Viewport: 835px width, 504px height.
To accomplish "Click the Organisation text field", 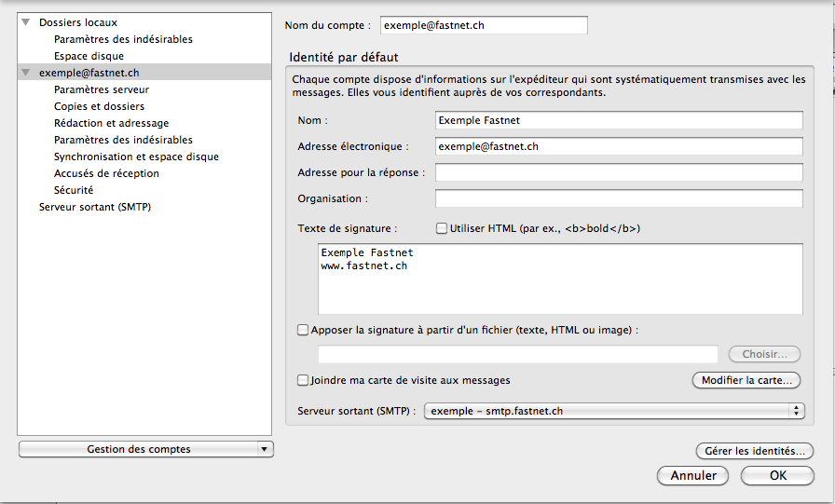I will pos(619,198).
